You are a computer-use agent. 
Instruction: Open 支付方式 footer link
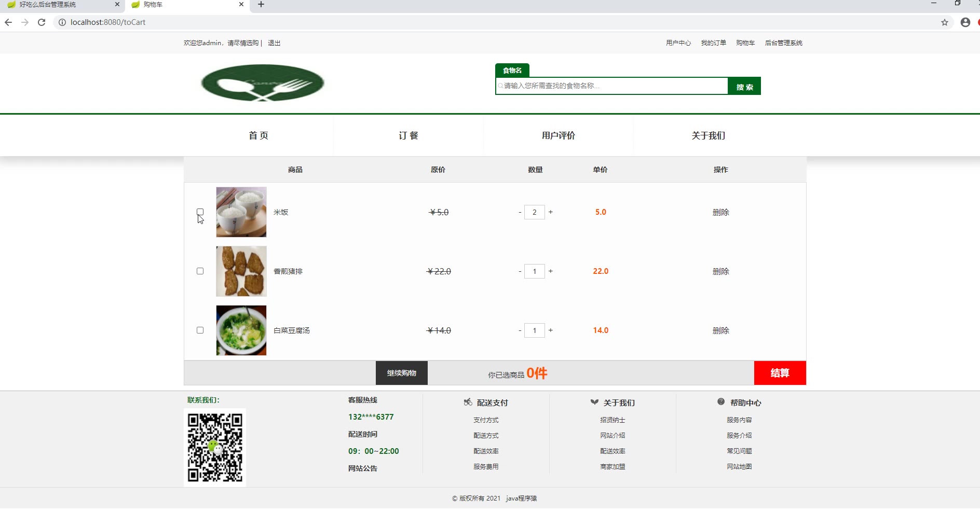[486, 420]
